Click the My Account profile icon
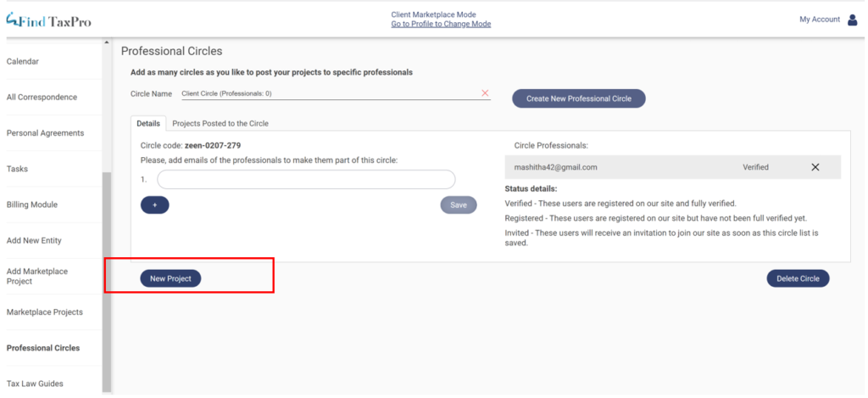This screenshot has height=398, width=868. [853, 20]
